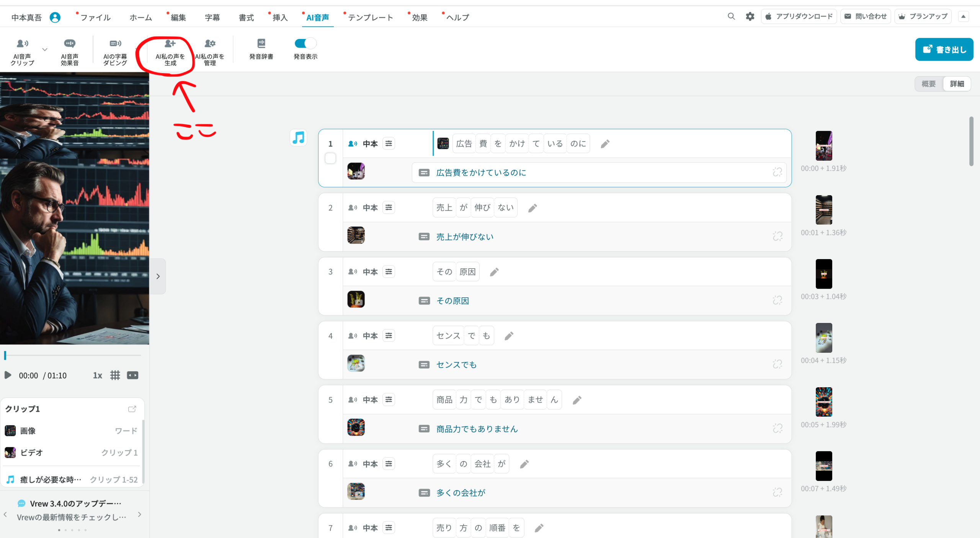Click the pencil edit icon in clip 2
This screenshot has height=538, width=980.
click(532, 208)
